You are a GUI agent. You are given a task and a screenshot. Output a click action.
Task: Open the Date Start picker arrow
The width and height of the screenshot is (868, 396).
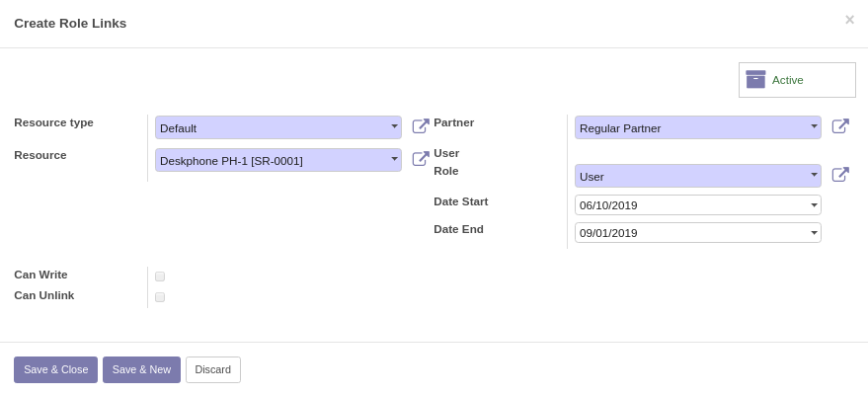pyautogui.click(x=814, y=205)
